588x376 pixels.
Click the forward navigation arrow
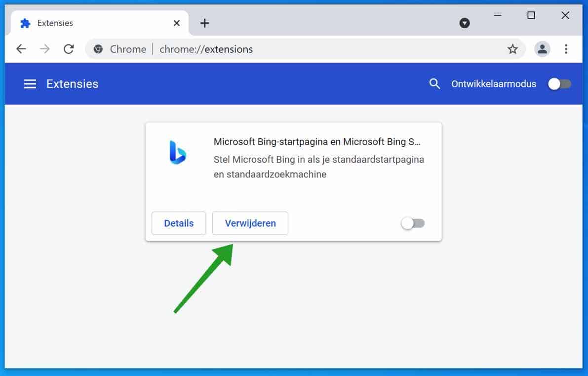(x=44, y=49)
